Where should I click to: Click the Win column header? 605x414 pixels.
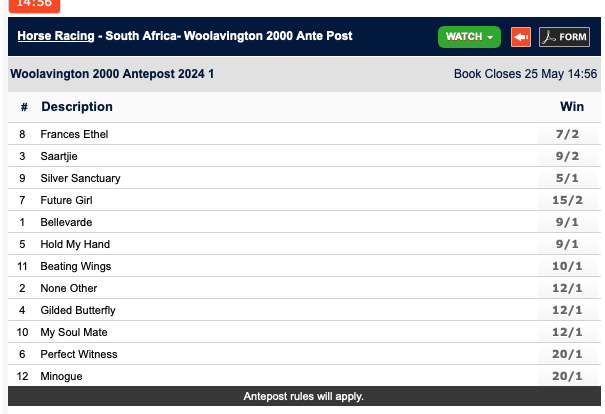coord(572,107)
